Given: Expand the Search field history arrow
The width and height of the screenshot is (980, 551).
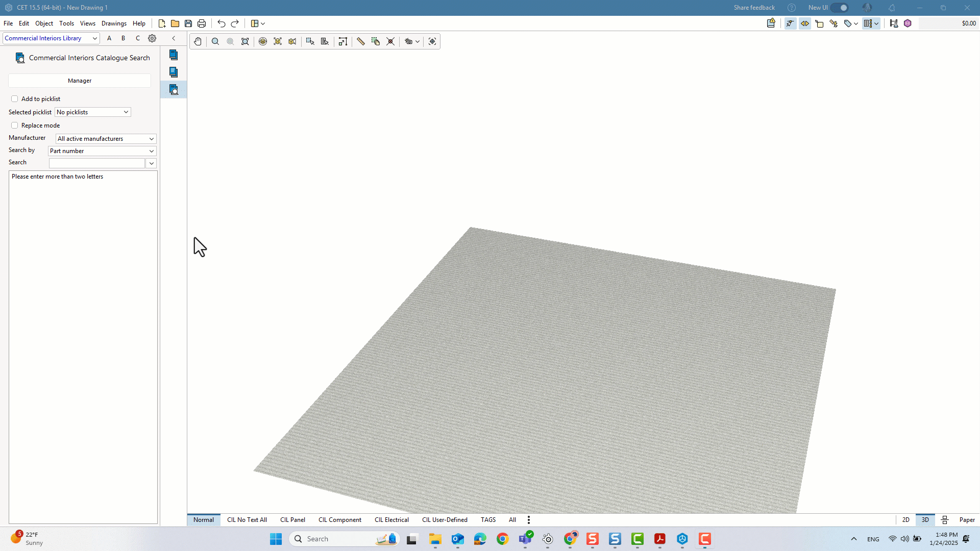Looking at the screenshot, I should coord(151,163).
